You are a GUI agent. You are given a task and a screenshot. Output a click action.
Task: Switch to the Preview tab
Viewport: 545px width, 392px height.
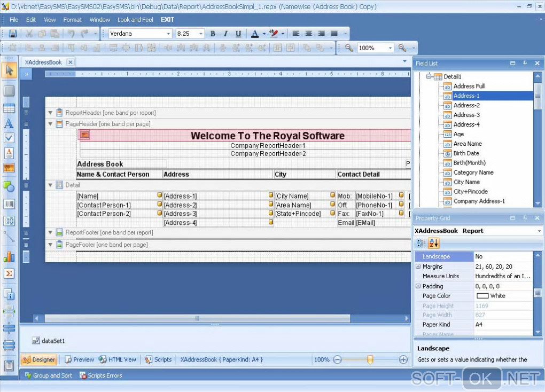(79, 359)
